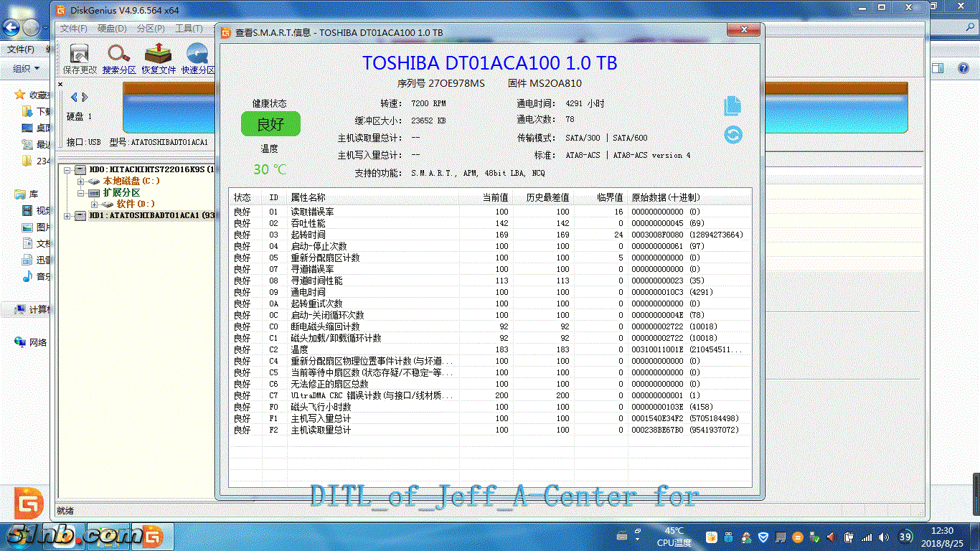Expand the 本地磁盘 (C:) tree node
The image size is (980, 551).
click(x=81, y=182)
